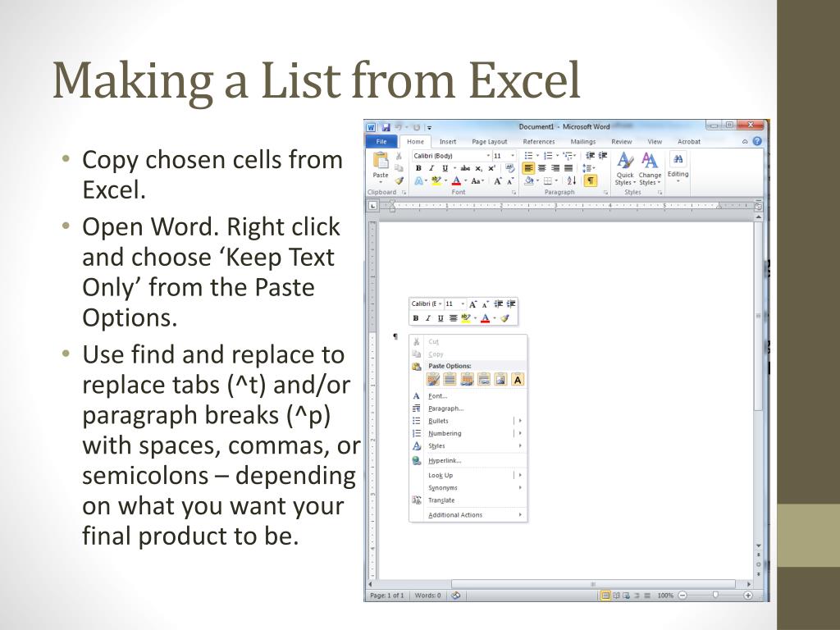Click the Zoom In plus button
Viewport: 840px width, 630px height.
[748, 596]
